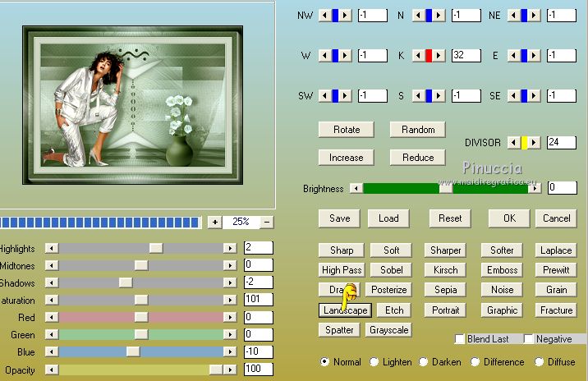Save the current filter settings

pos(339,218)
